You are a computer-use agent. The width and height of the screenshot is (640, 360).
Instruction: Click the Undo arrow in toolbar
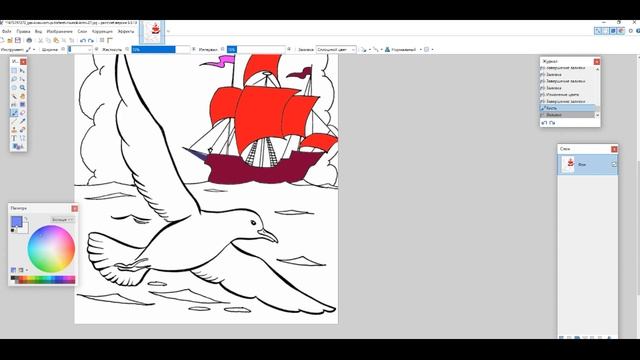coord(83,40)
